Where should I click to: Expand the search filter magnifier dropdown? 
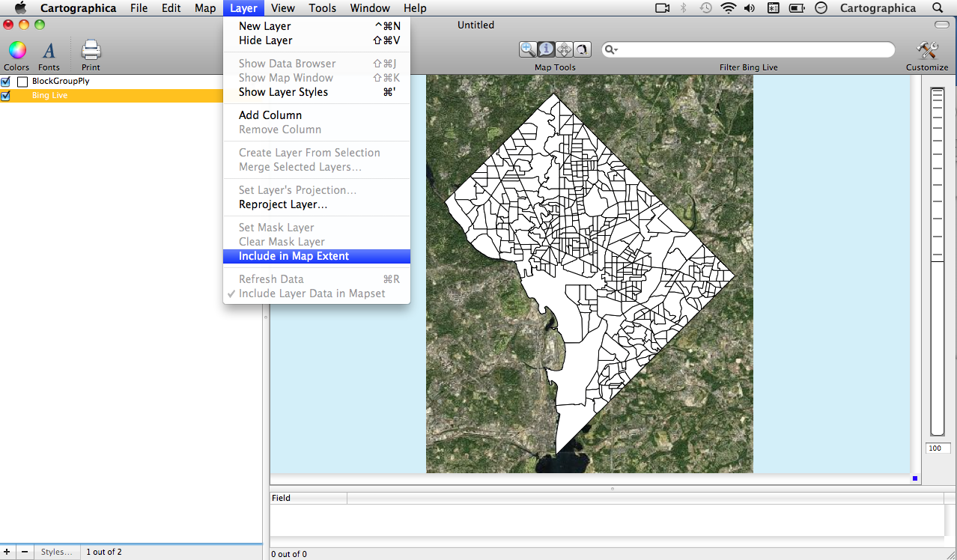point(611,50)
